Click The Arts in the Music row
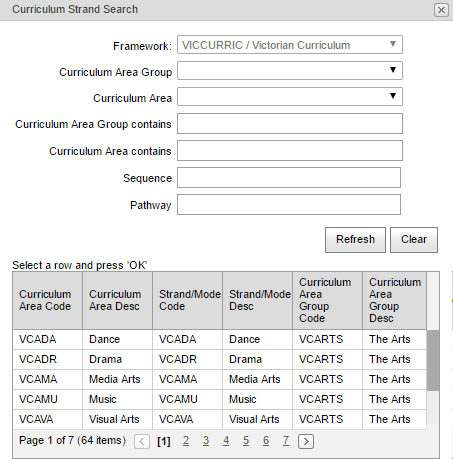453x459 pixels. coord(394,399)
